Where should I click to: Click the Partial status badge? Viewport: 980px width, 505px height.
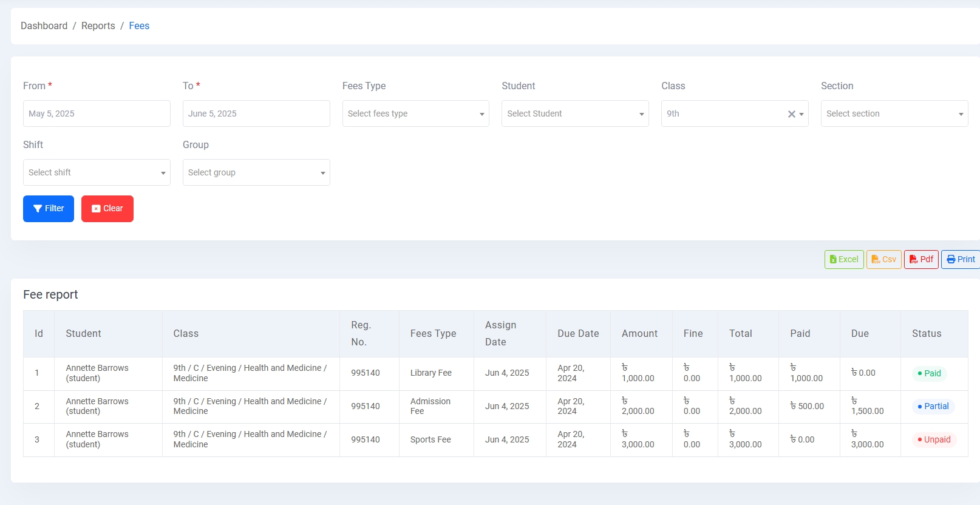click(933, 406)
